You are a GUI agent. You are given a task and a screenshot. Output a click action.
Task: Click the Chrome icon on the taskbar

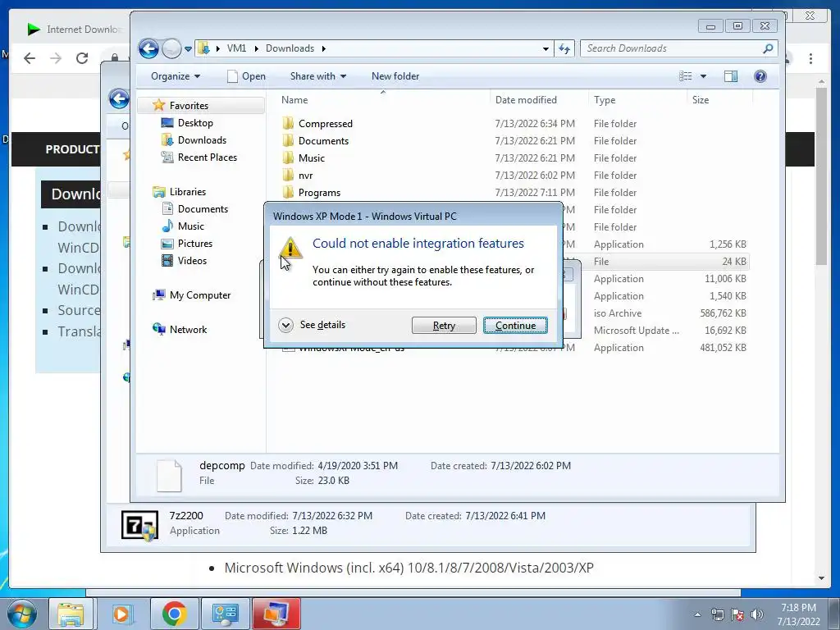click(x=174, y=614)
